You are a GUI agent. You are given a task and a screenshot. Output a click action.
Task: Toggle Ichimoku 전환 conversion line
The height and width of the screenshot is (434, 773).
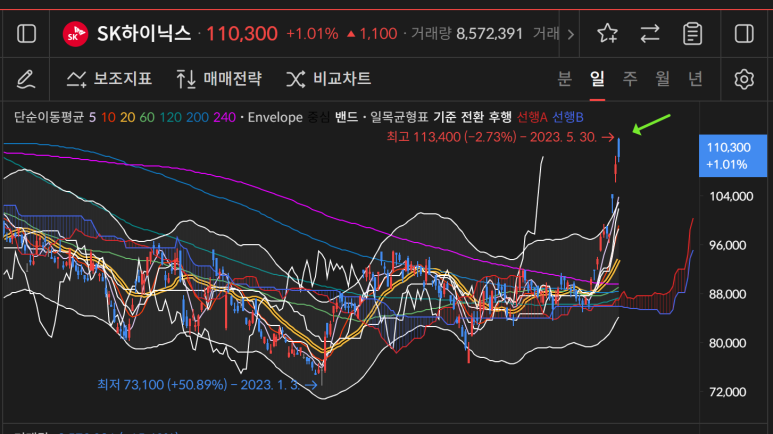(x=472, y=117)
